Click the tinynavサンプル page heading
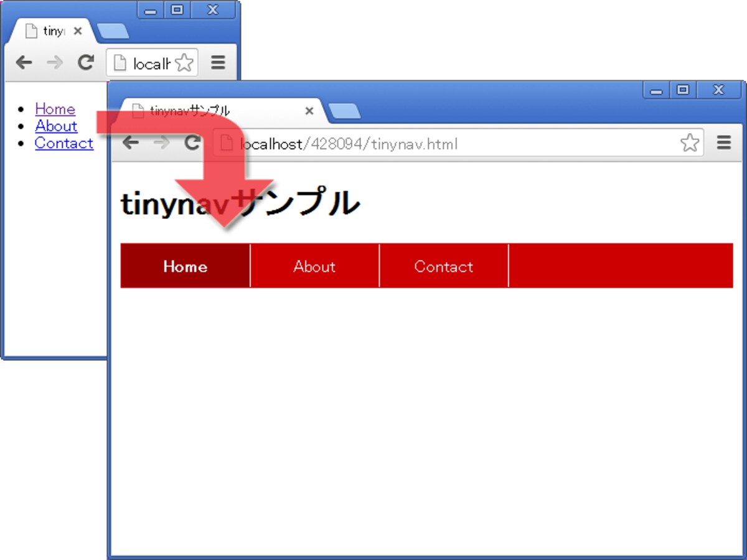The height and width of the screenshot is (560, 747). click(x=240, y=203)
